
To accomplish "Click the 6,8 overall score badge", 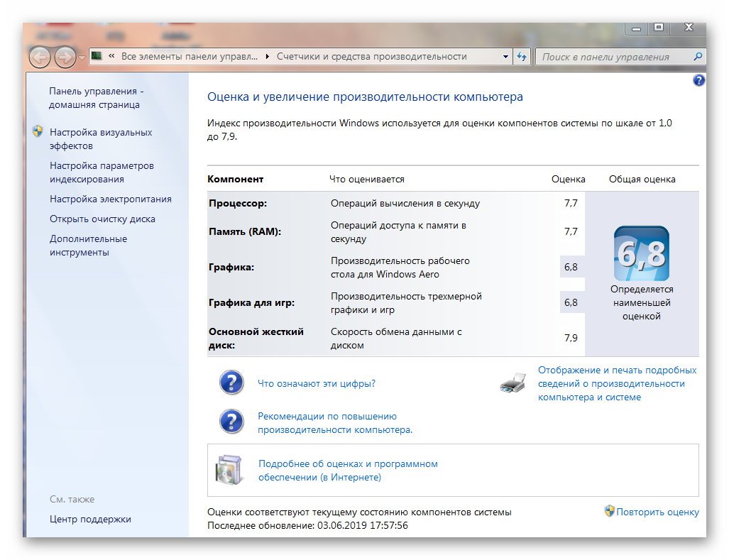I will point(641,253).
